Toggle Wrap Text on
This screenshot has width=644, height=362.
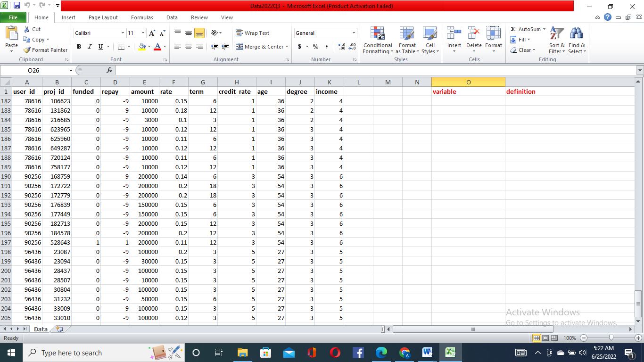(253, 33)
